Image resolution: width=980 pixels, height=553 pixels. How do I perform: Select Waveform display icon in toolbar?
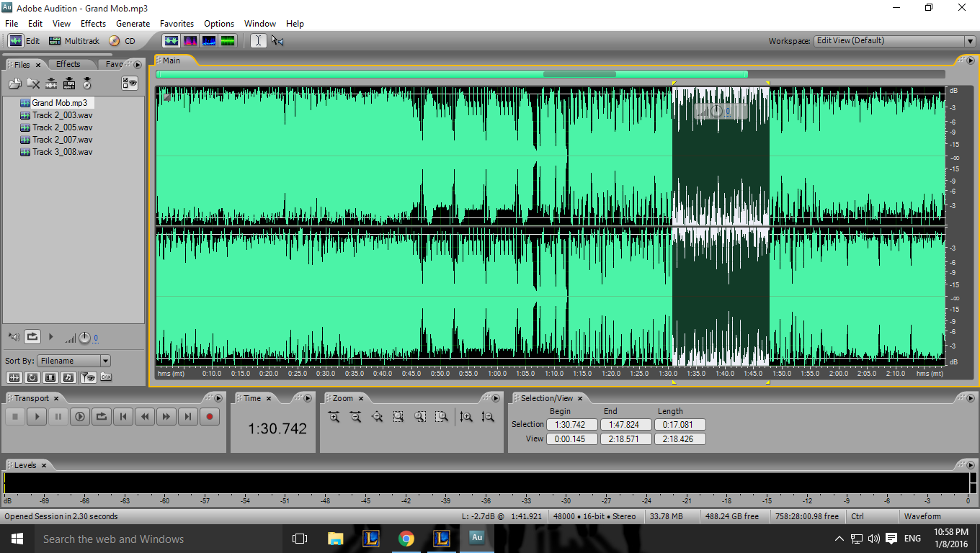(x=171, y=41)
